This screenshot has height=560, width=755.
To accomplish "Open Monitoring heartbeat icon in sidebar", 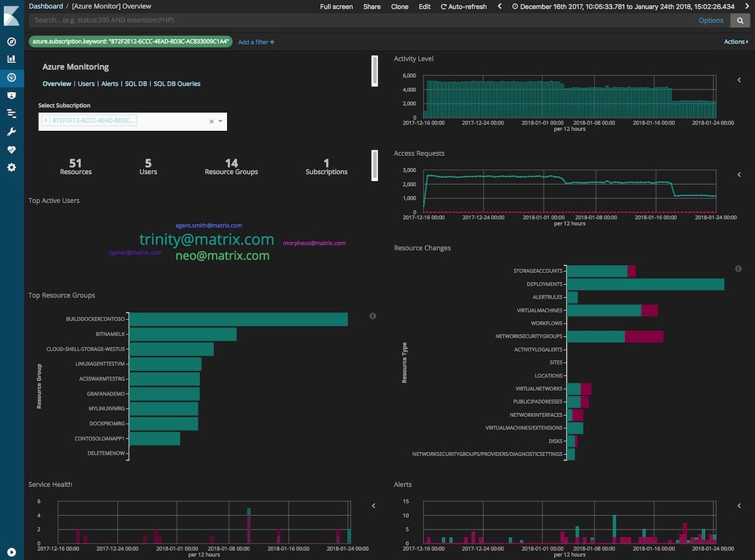I will tap(11, 150).
